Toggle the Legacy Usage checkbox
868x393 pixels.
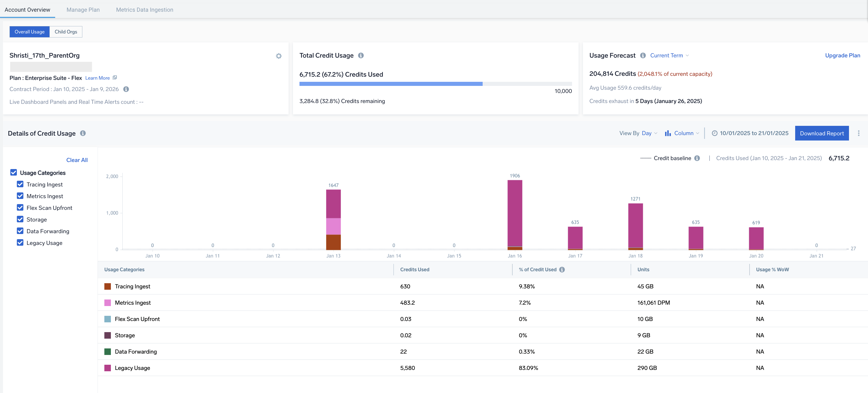pyautogui.click(x=20, y=243)
